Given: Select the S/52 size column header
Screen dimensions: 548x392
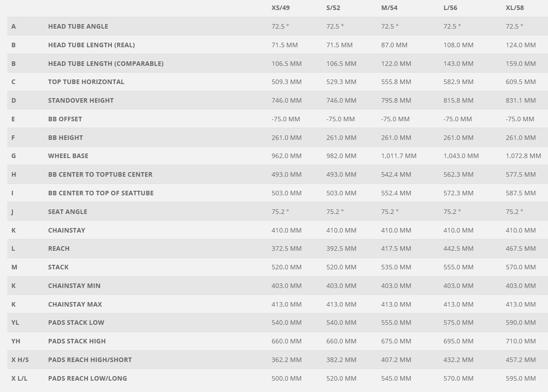Looking at the screenshot, I should [x=333, y=8].
